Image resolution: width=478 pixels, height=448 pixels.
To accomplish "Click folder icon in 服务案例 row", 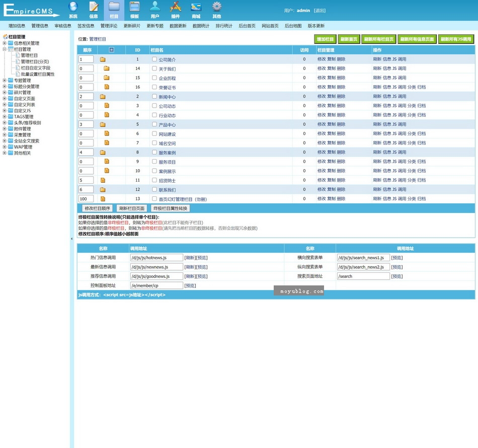I will click(x=103, y=152).
